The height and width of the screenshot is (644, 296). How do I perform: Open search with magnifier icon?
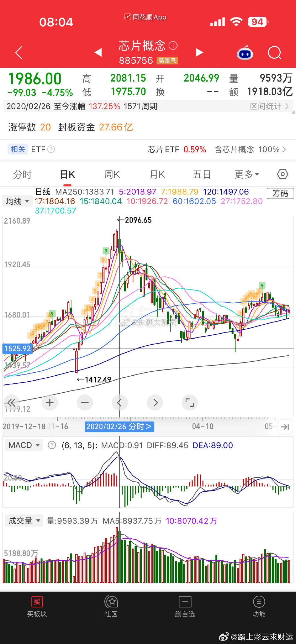point(274,52)
